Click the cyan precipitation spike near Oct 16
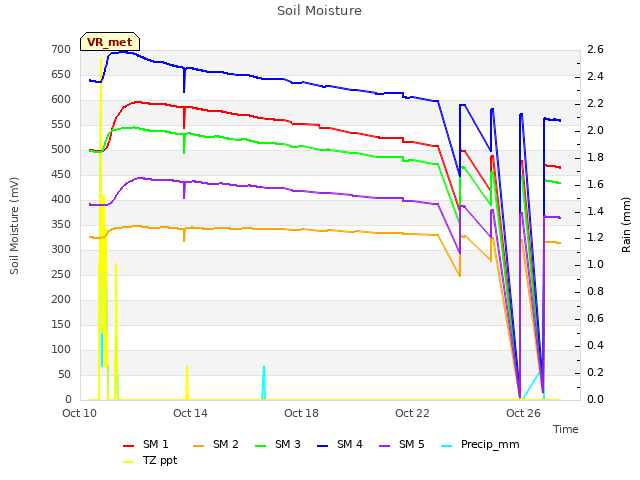The width and height of the screenshot is (640, 480). (x=264, y=382)
